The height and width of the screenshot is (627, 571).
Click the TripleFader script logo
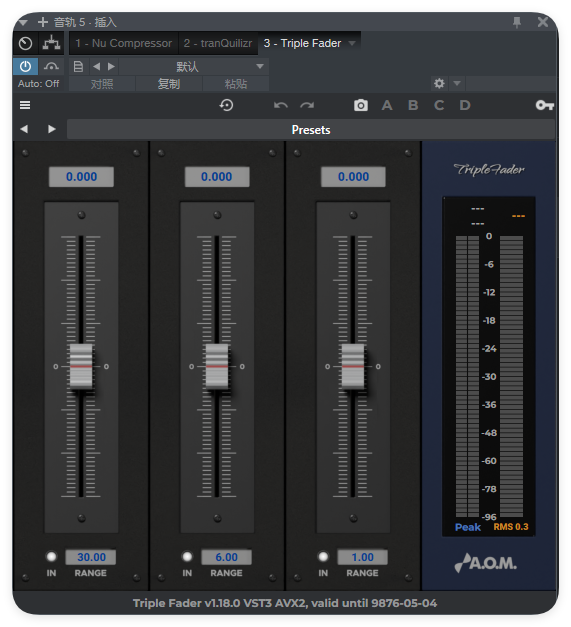489,170
